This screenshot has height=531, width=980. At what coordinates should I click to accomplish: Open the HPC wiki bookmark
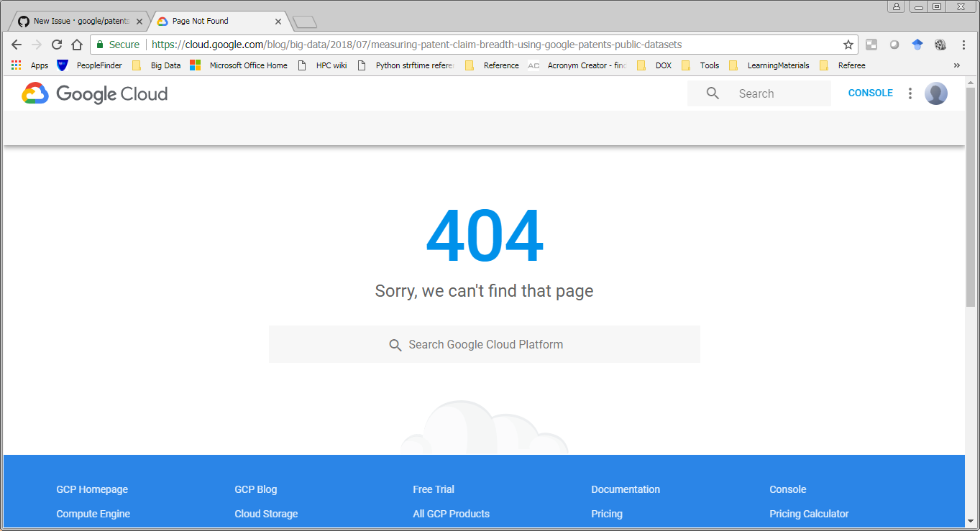tap(322, 65)
